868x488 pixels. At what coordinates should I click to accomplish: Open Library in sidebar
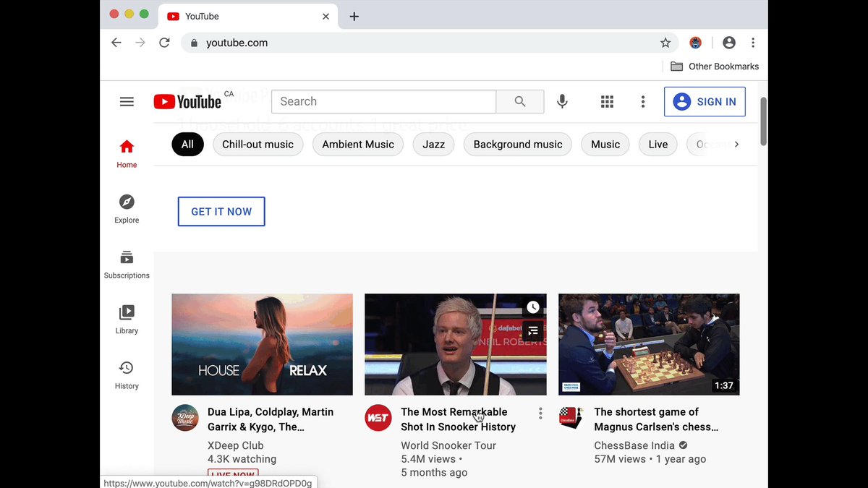(127, 320)
